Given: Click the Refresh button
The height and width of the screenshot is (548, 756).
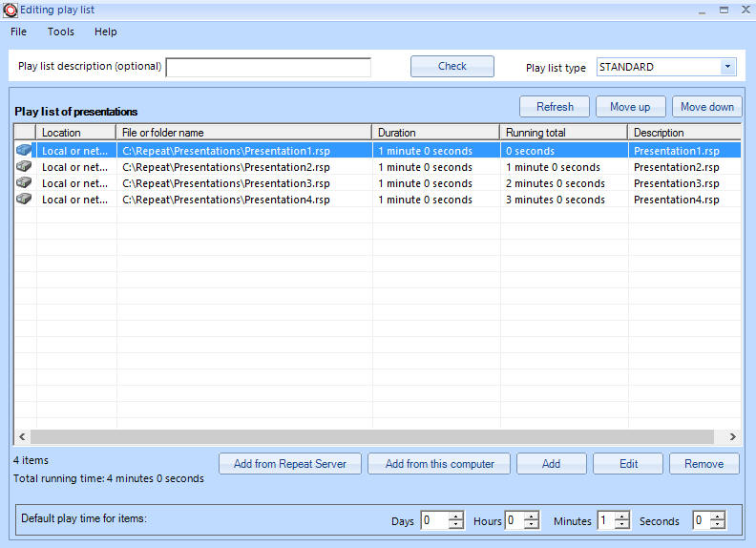Looking at the screenshot, I should pos(555,107).
